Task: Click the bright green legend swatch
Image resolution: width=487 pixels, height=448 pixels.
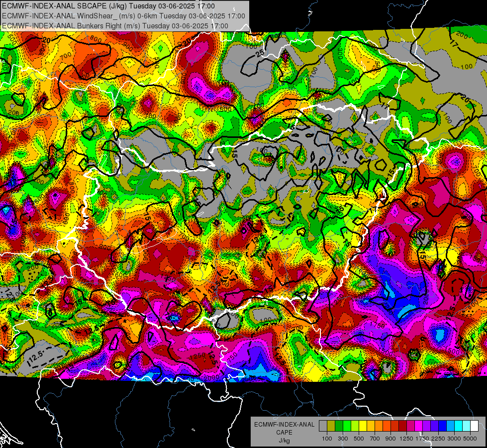Action: pos(347,426)
